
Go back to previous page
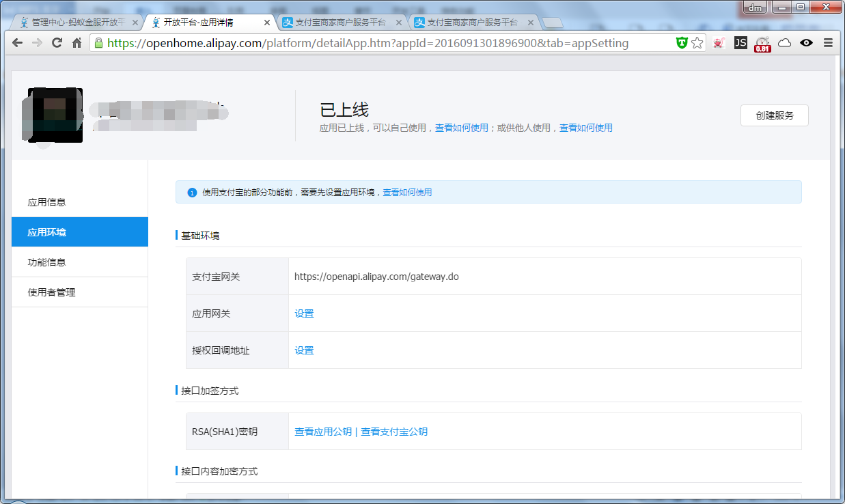coord(18,42)
